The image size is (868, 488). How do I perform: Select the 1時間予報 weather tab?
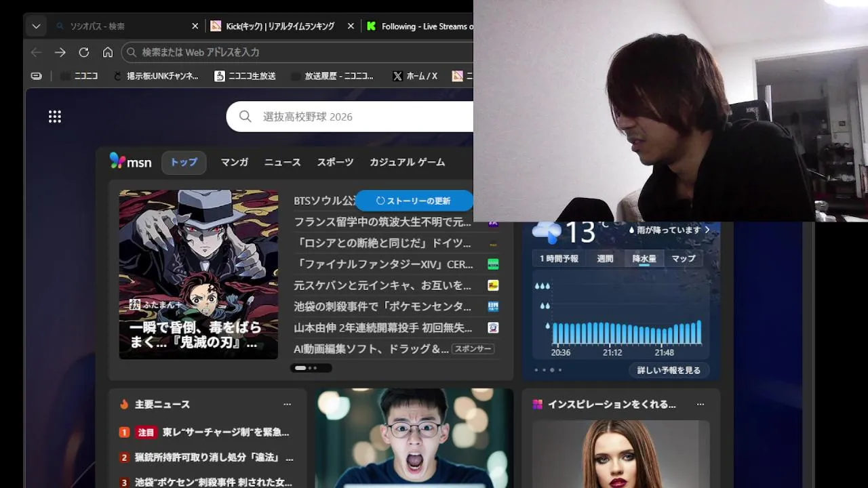(x=559, y=259)
